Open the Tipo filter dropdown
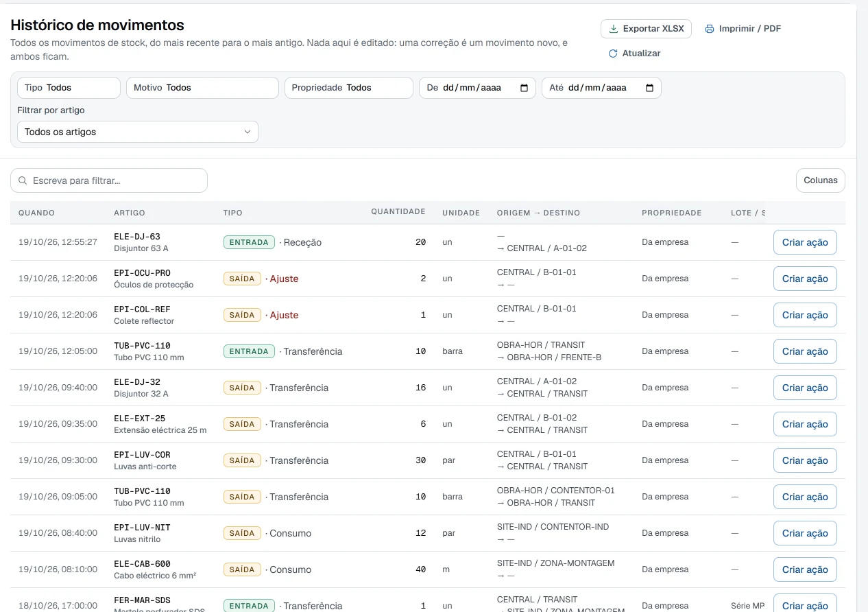The width and height of the screenshot is (868, 612). pos(69,88)
